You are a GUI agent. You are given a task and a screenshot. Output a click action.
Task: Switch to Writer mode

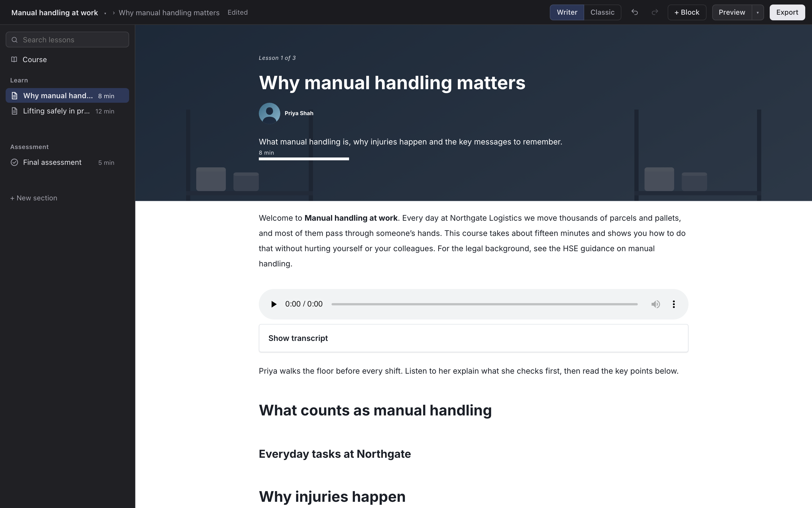(x=567, y=12)
